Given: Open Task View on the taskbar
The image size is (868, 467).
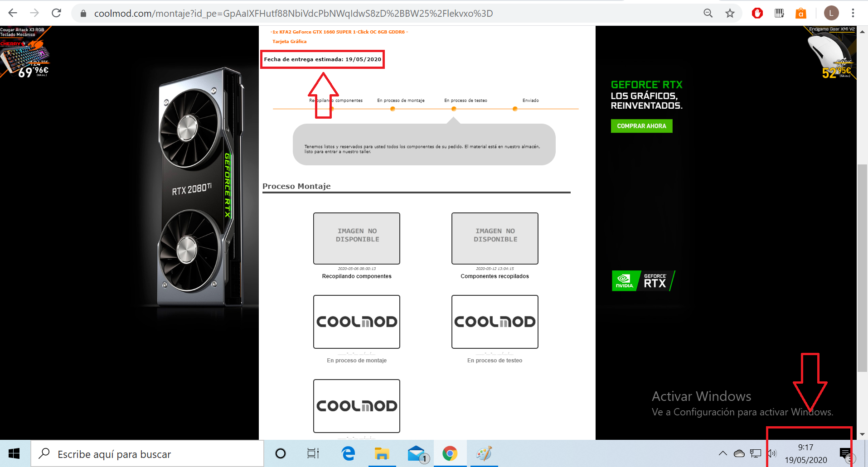Looking at the screenshot, I should (x=313, y=453).
